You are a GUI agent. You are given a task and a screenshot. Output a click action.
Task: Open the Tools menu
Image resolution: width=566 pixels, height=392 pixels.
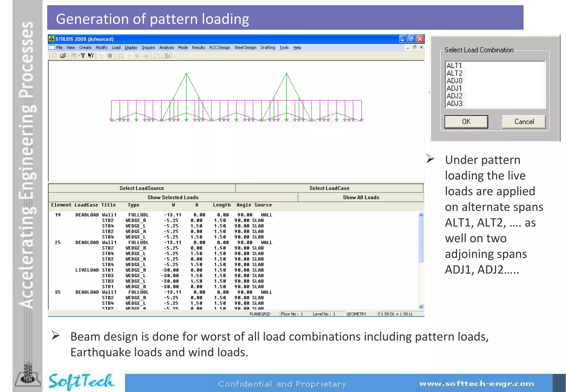tap(284, 48)
